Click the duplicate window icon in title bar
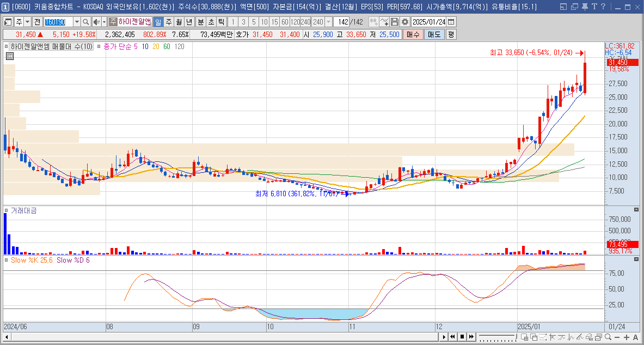 coord(574,6)
